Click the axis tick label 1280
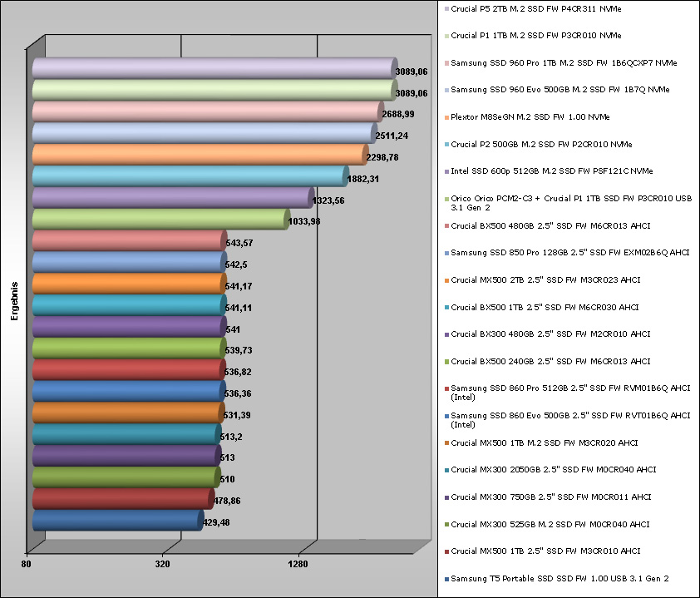Viewport: 700px width, 598px height. pyautogui.click(x=298, y=564)
